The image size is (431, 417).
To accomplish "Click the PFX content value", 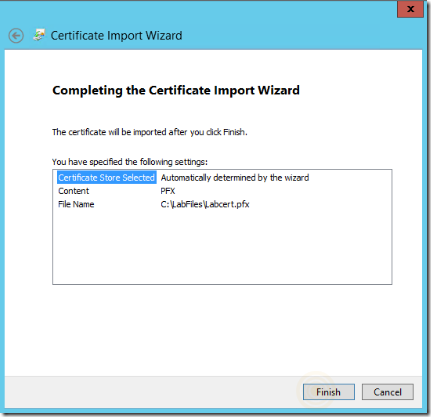I will click(x=168, y=191).
